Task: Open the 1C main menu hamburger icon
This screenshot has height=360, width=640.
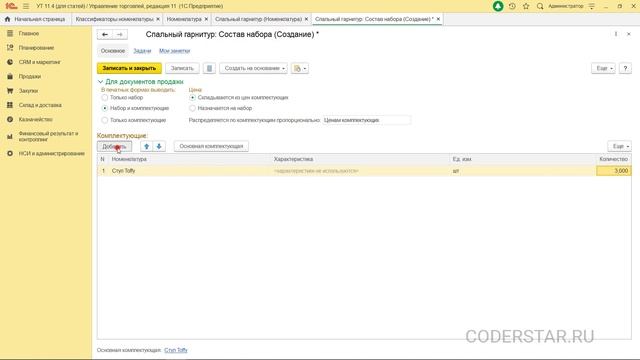Action: [x=26, y=6]
